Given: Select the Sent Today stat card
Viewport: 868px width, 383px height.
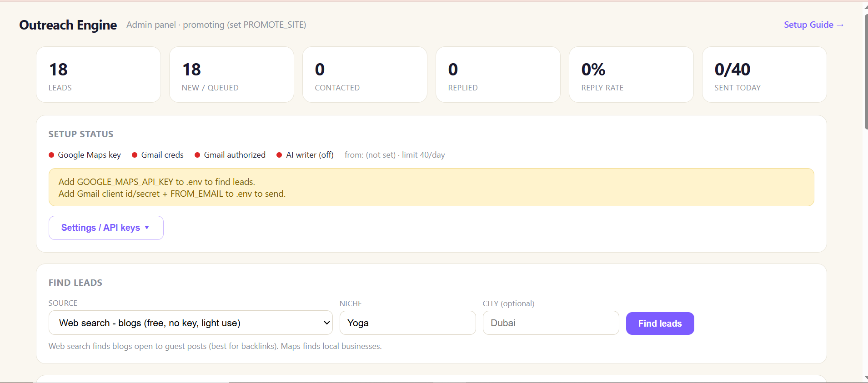Looking at the screenshot, I should [764, 75].
